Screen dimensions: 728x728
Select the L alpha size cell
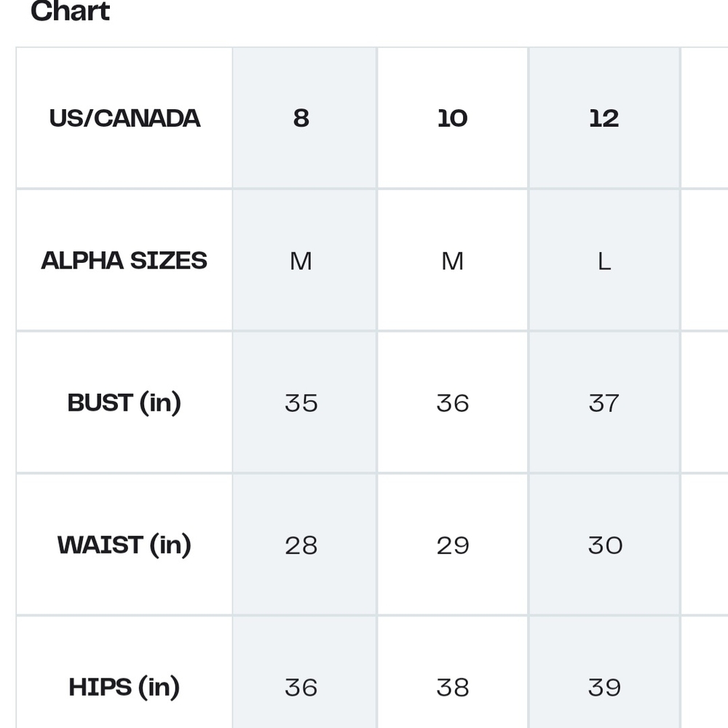604,260
